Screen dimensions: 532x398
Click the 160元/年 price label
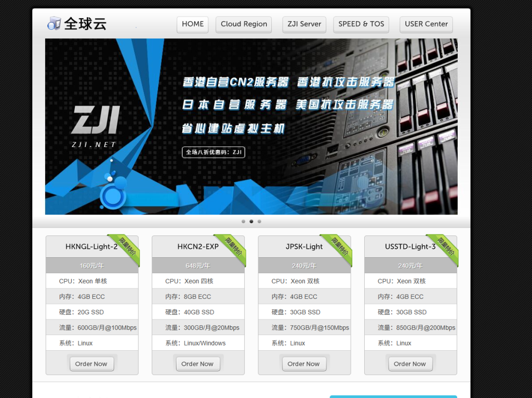pos(92,266)
